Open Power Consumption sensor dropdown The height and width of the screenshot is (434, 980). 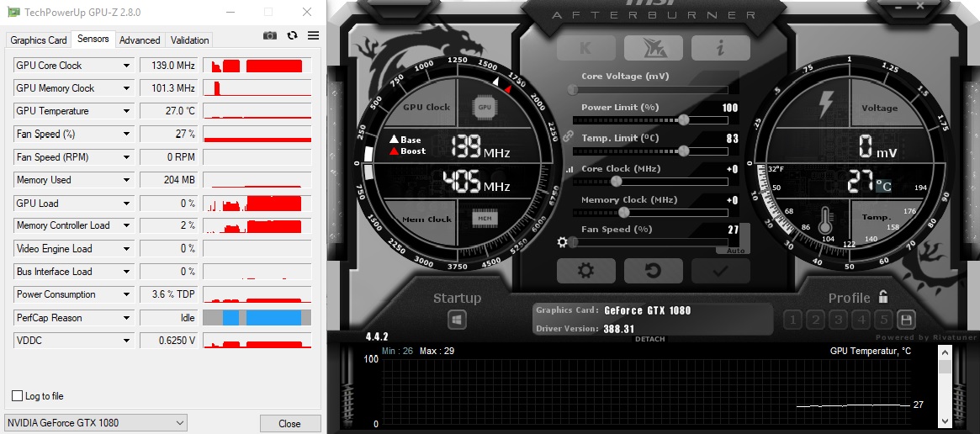[x=127, y=294]
